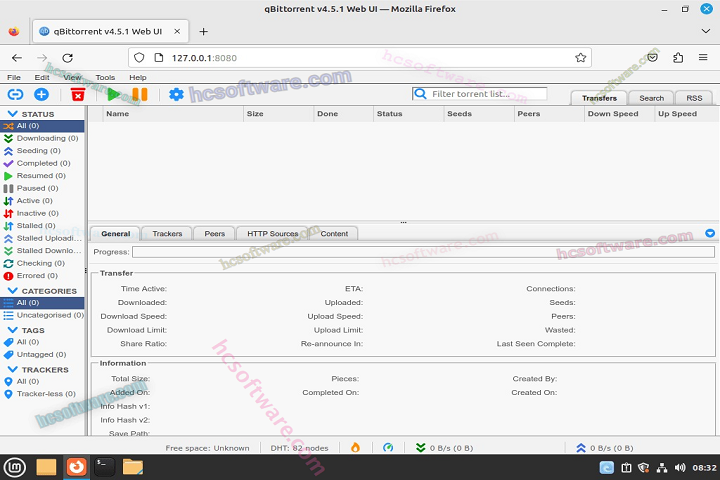Select the Resumed (0) filter
This screenshot has width=720, height=480.
click(42, 175)
